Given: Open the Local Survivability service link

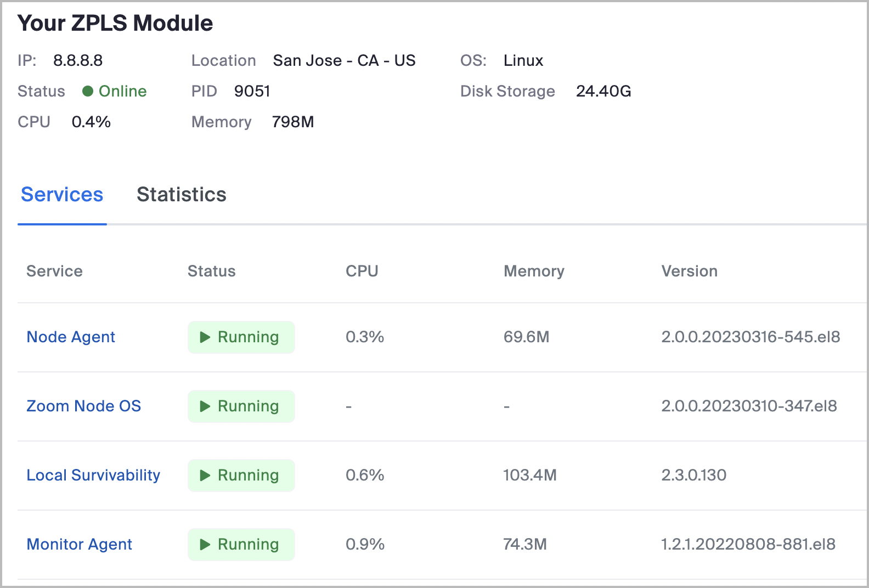Looking at the screenshot, I should click(x=93, y=475).
